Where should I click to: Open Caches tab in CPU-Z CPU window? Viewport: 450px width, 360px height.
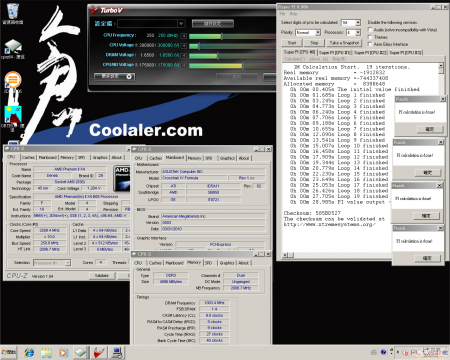tap(28, 157)
